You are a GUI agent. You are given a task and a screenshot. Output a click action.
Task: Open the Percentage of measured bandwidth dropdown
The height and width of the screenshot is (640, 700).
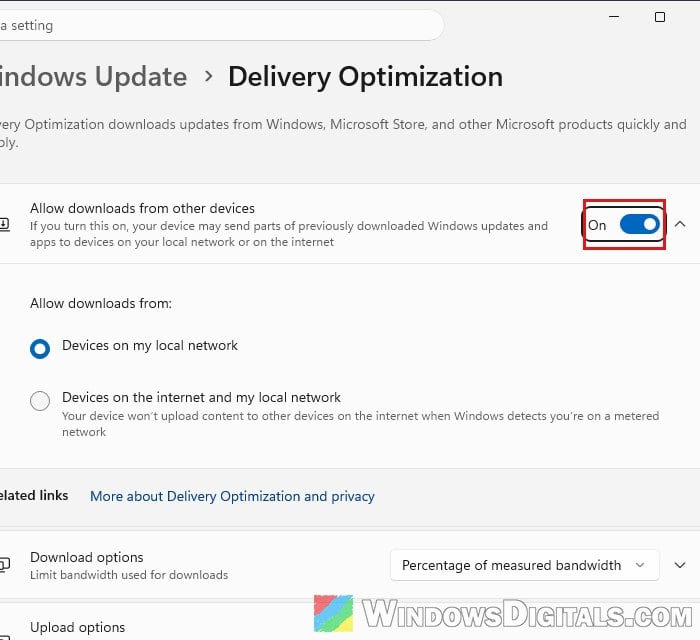pyautogui.click(x=525, y=565)
